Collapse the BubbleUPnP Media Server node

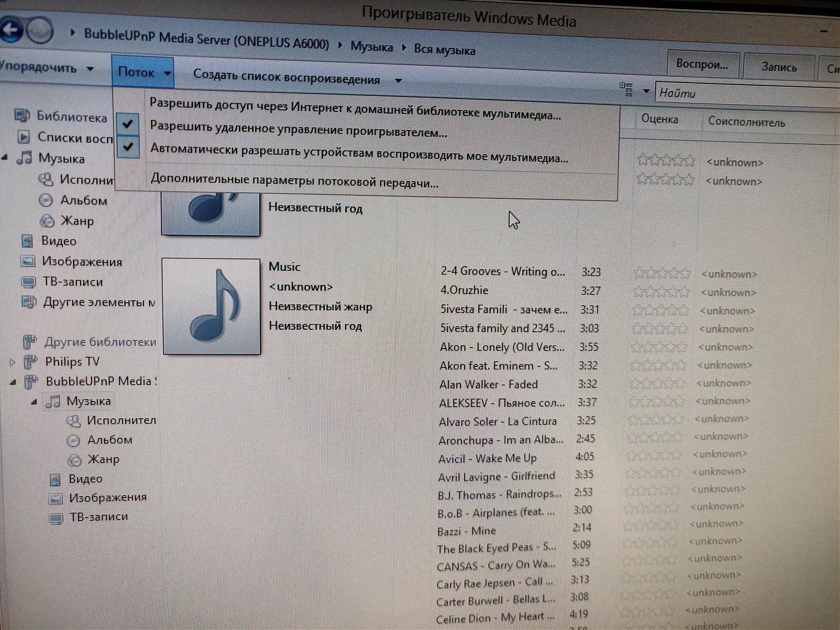[x=14, y=382]
